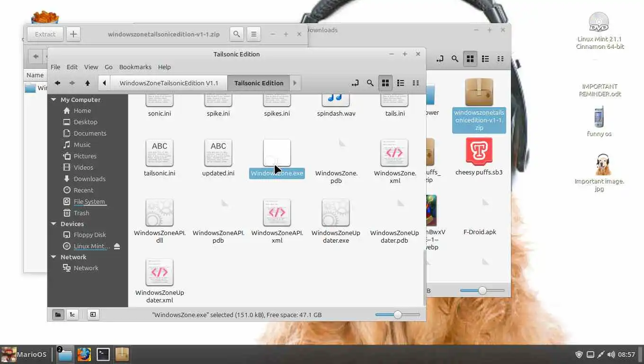
Task: Hide the sidebar using the status bar button
Action: 93,314
